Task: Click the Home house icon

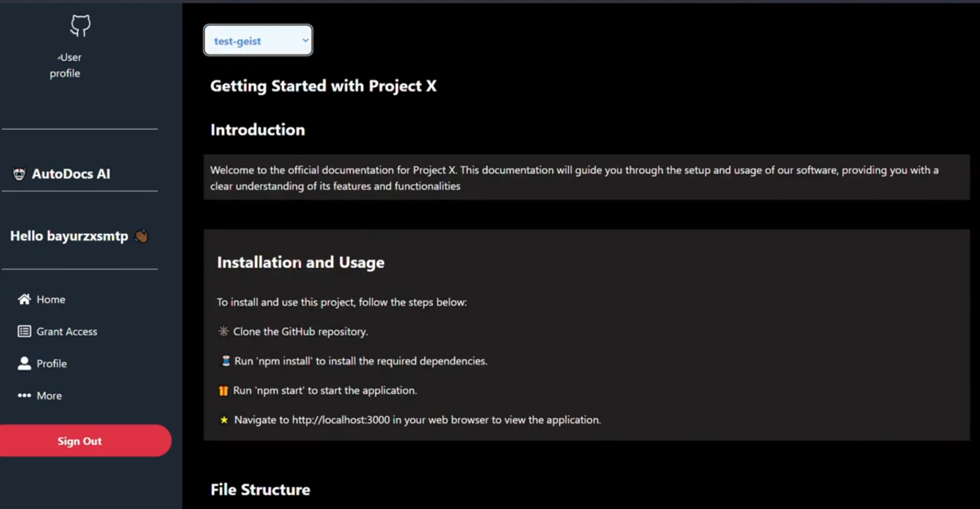Action: point(24,299)
